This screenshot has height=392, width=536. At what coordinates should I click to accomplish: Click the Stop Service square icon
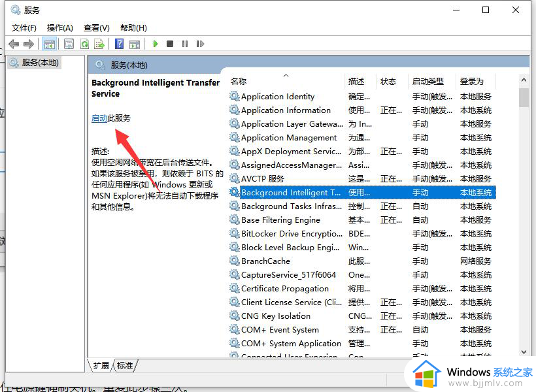pyautogui.click(x=170, y=44)
